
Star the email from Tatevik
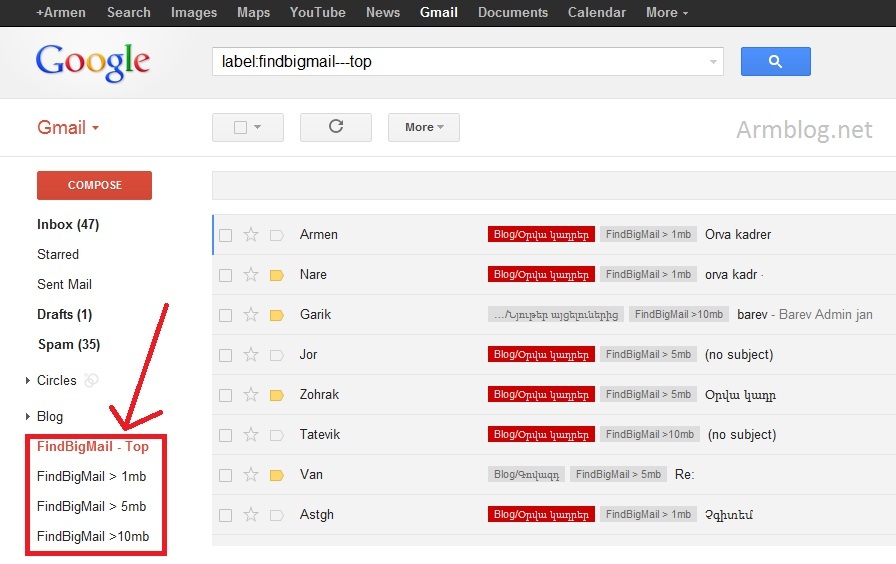[251, 435]
